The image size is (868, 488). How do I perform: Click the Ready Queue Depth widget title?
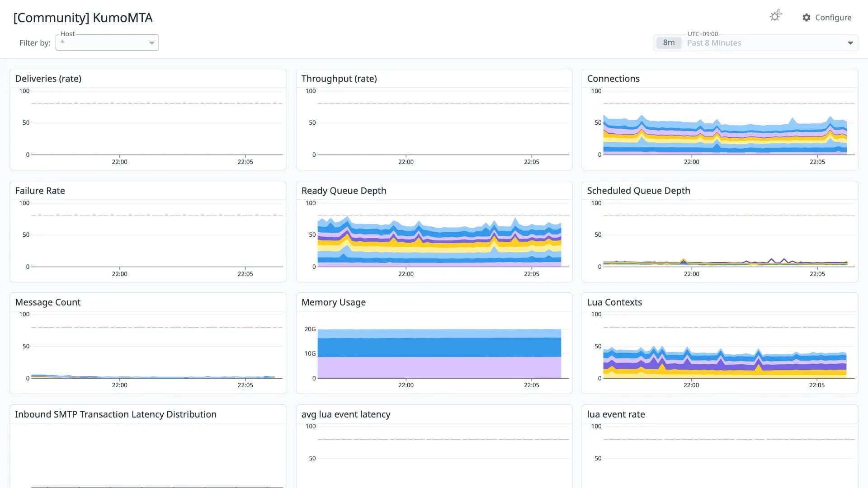[x=344, y=191]
